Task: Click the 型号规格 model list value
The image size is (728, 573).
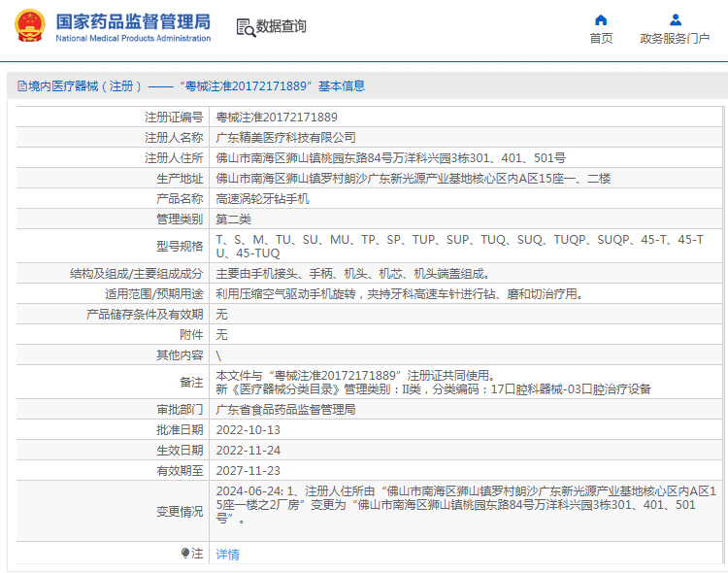Action: 460,247
